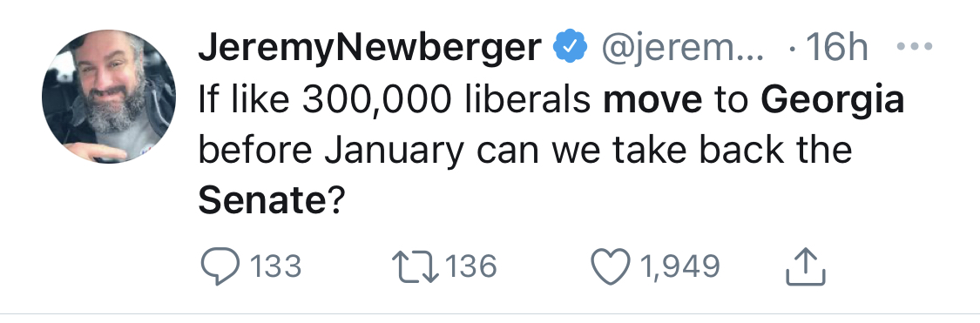Visit the @jerem... handle link
This screenshot has width=980, height=323.
click(682, 48)
